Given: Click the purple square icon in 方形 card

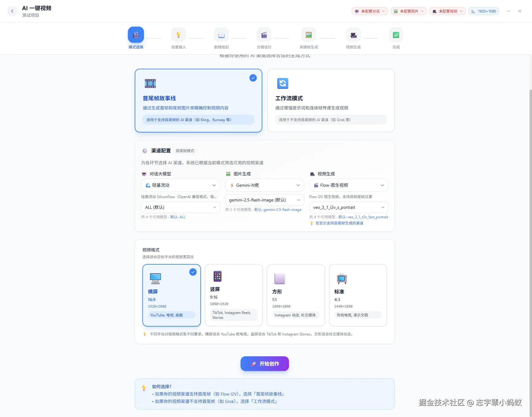Looking at the screenshot, I should point(279,279).
